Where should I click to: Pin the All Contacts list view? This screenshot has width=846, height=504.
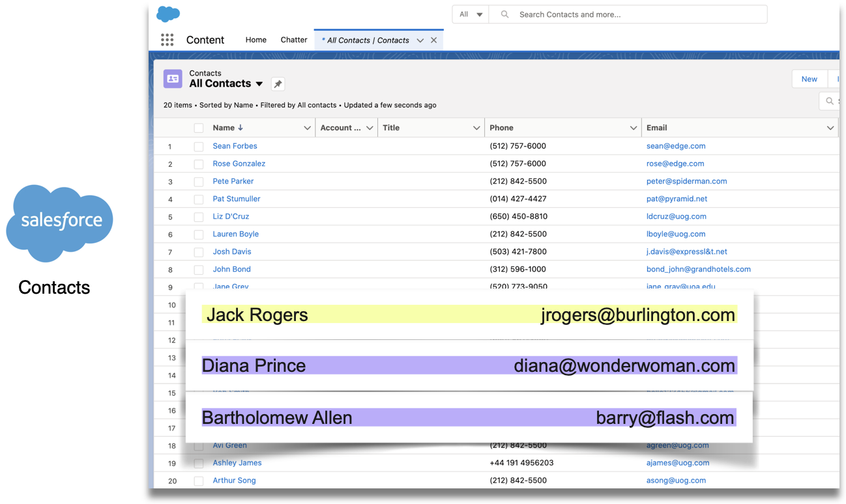pos(278,84)
